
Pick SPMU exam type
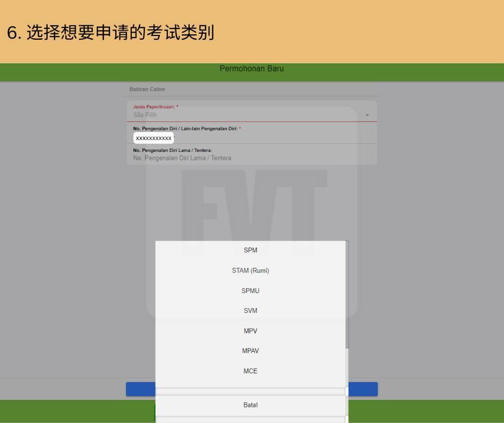tap(250, 291)
